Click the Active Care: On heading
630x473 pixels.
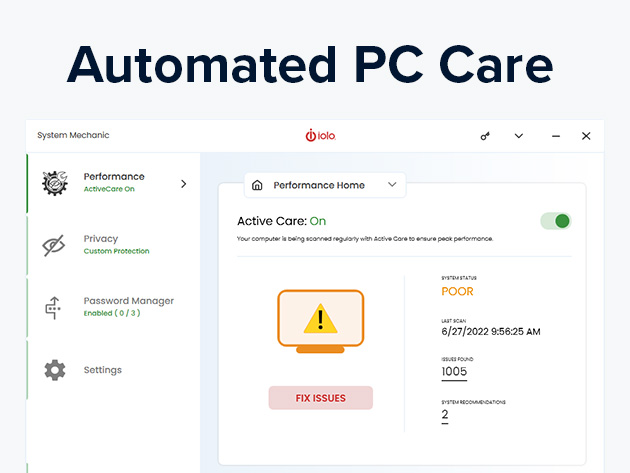[x=281, y=221]
